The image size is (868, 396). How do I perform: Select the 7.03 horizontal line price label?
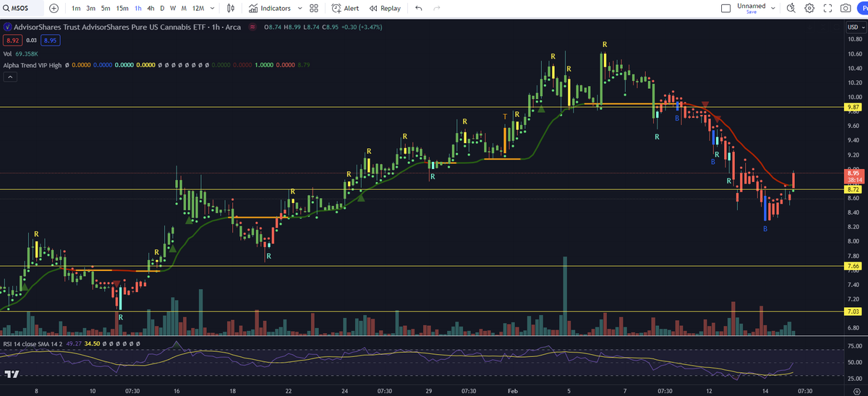pos(853,311)
